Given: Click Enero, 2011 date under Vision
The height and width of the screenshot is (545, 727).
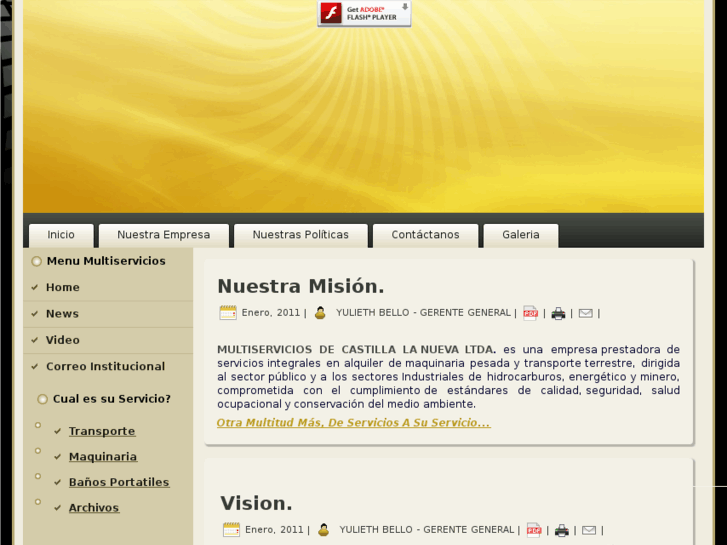Looking at the screenshot, I should click(274, 530).
